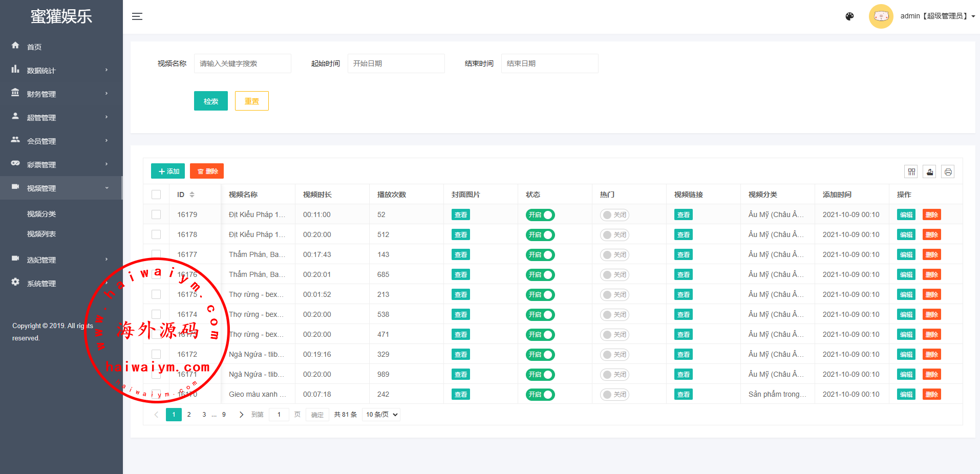This screenshot has width=980, height=474.
Task: Click the green 检索 search button
Action: [x=211, y=101]
